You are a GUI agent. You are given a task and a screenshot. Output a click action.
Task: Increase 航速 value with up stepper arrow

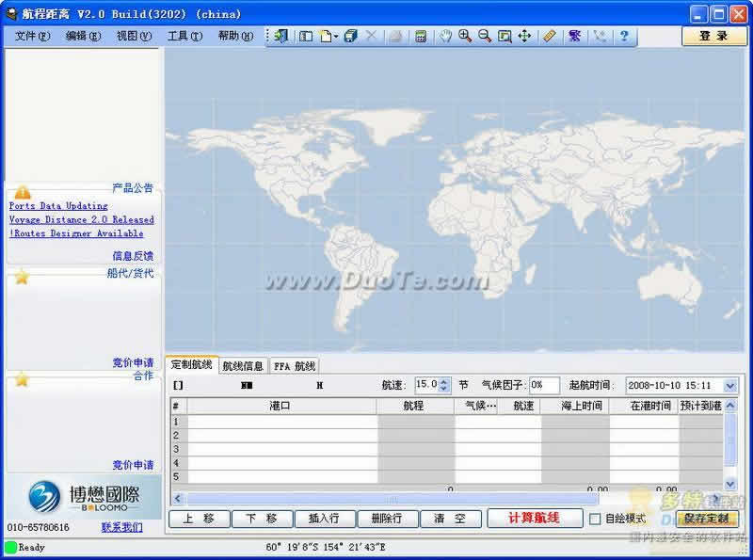pyautogui.click(x=444, y=382)
